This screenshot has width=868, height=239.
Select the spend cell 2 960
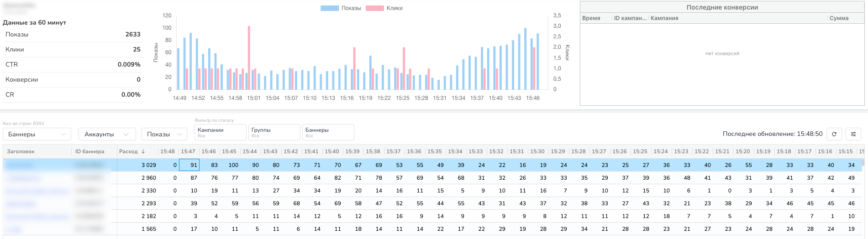[149, 178]
